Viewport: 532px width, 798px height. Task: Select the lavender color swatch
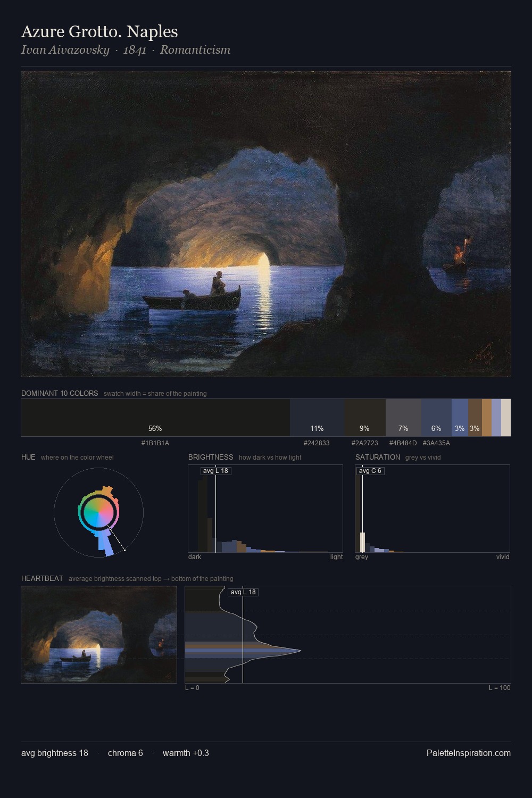point(496,418)
